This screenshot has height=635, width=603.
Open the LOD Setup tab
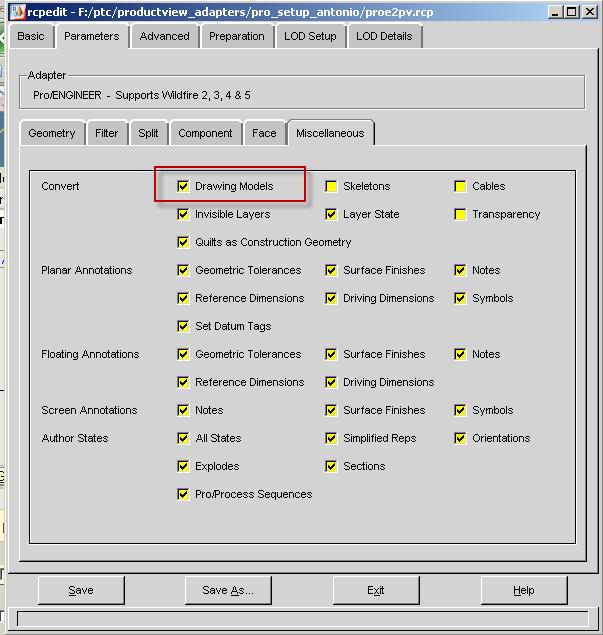tap(310, 36)
